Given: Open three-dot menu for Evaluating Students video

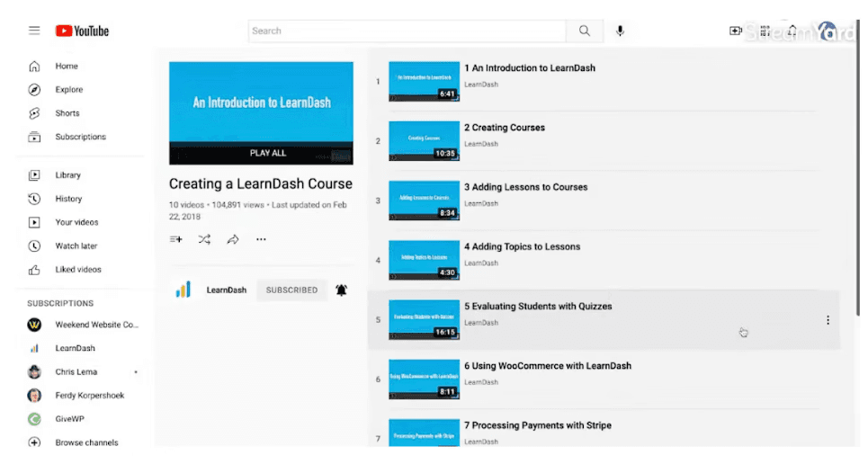Looking at the screenshot, I should [828, 320].
